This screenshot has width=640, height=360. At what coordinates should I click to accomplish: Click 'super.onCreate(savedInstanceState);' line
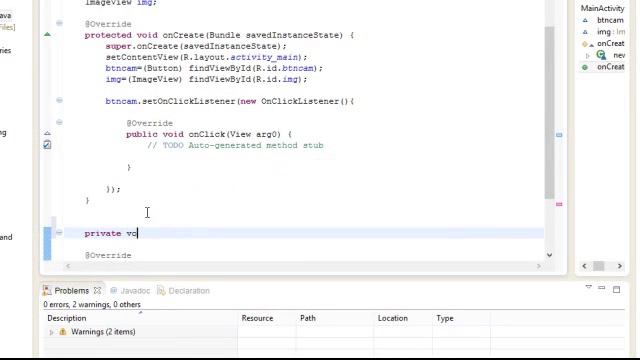click(x=196, y=46)
